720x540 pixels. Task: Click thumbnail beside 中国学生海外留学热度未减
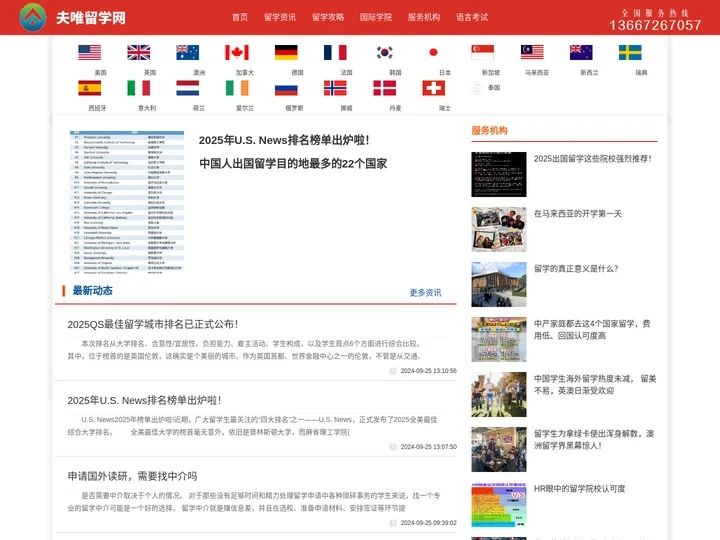[499, 394]
